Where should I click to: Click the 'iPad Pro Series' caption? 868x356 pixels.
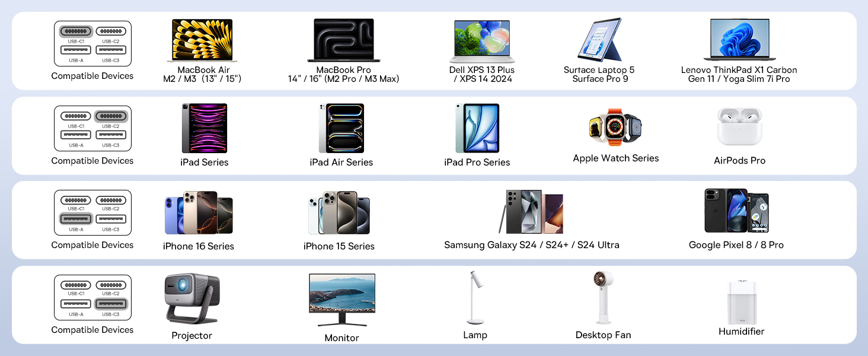point(477,163)
